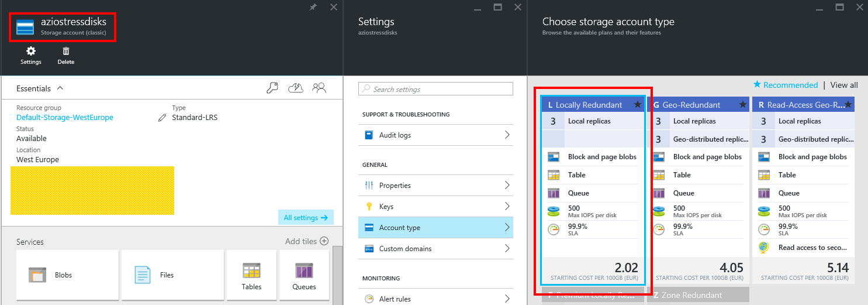Click star on Geo-Redundant card
The width and height of the screenshot is (868, 305).
point(743,105)
